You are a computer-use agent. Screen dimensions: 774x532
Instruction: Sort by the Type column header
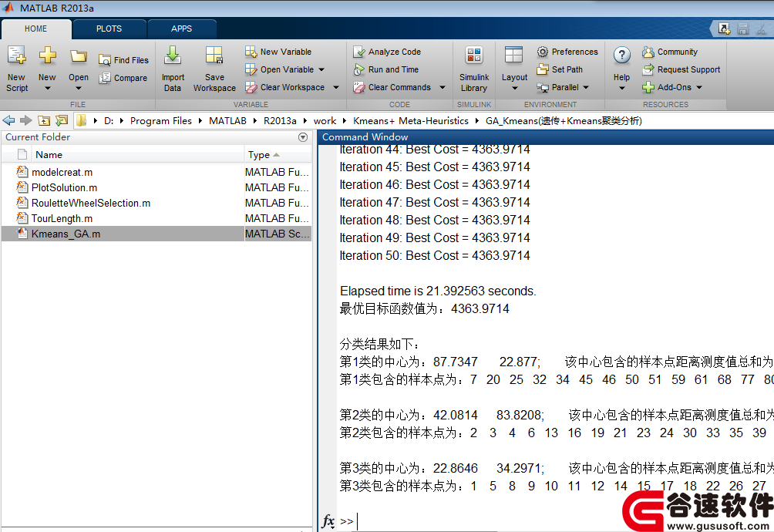click(278, 154)
